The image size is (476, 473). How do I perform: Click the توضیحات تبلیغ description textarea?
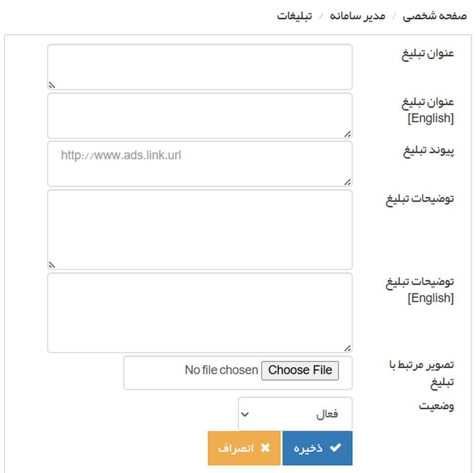pyautogui.click(x=200, y=229)
